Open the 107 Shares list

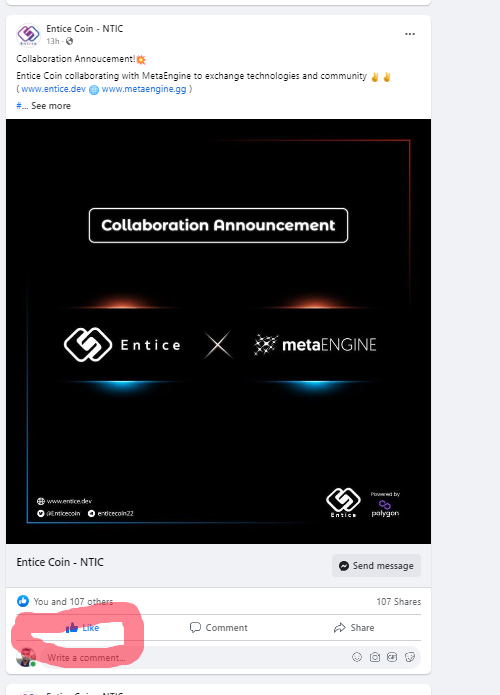click(398, 601)
